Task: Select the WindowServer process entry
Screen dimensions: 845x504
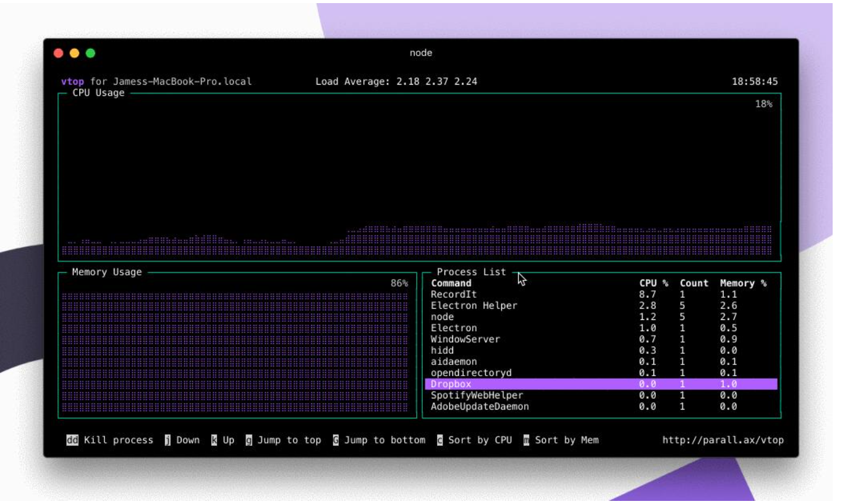Action: click(465, 339)
